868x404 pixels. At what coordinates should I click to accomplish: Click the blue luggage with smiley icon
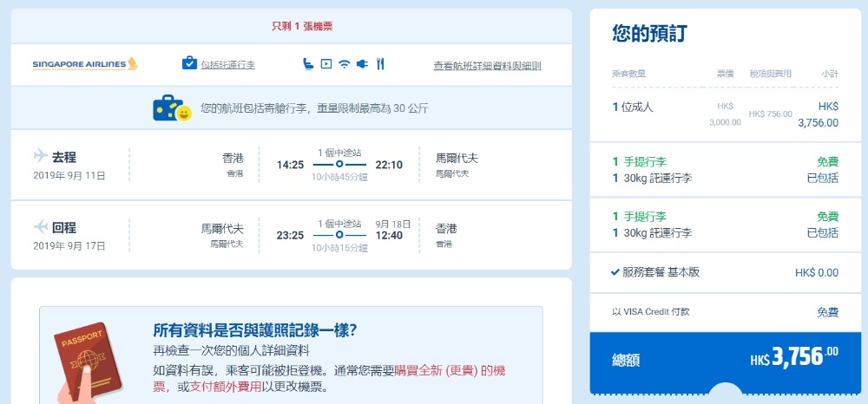[x=172, y=108]
